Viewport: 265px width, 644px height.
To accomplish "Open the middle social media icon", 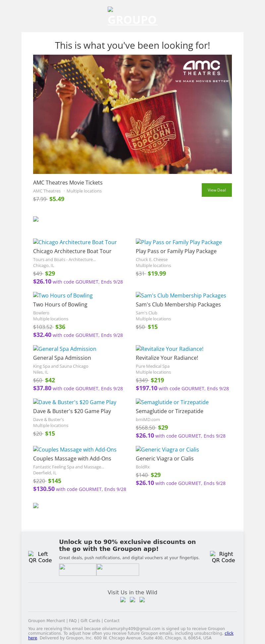I will click(x=132, y=600).
